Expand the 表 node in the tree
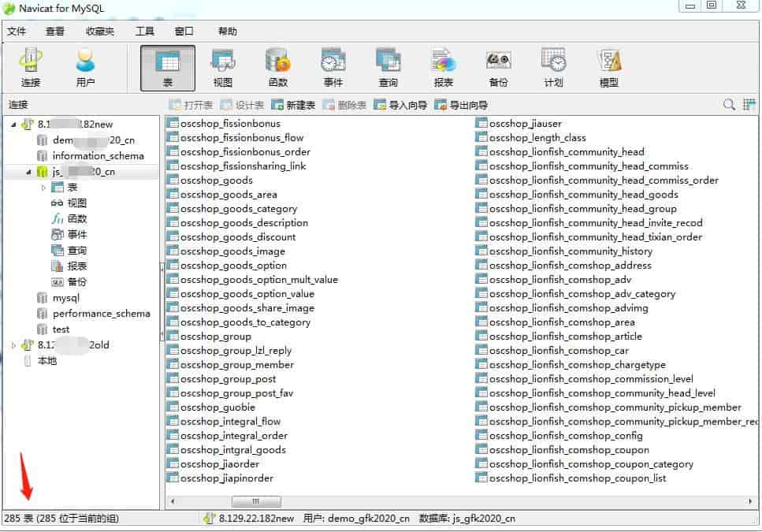This screenshot has width=762, height=532. (x=43, y=188)
